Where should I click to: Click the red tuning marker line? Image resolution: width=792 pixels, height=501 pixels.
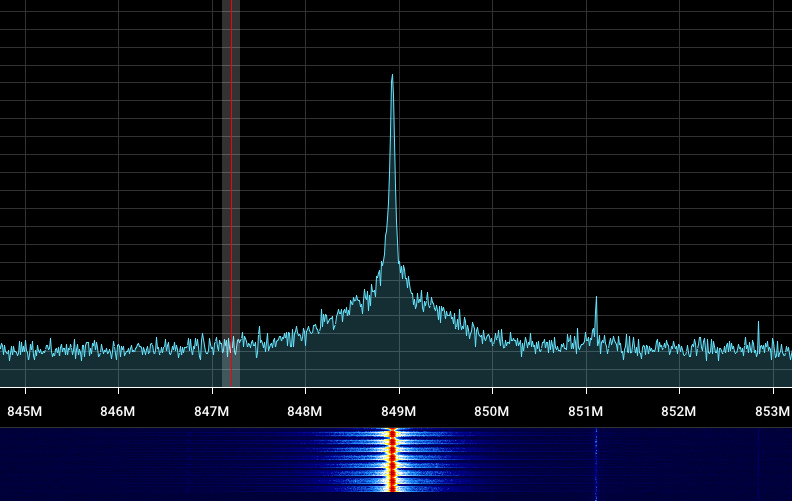click(231, 193)
